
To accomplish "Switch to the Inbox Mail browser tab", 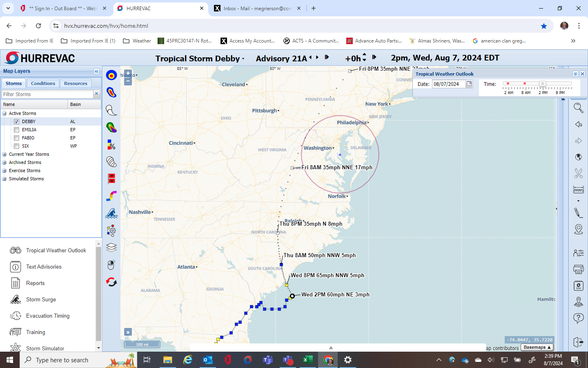I will (x=257, y=8).
